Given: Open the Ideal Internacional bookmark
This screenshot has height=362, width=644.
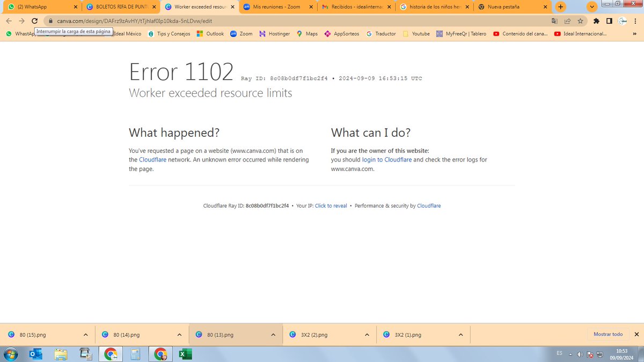Looking at the screenshot, I should coord(581,34).
